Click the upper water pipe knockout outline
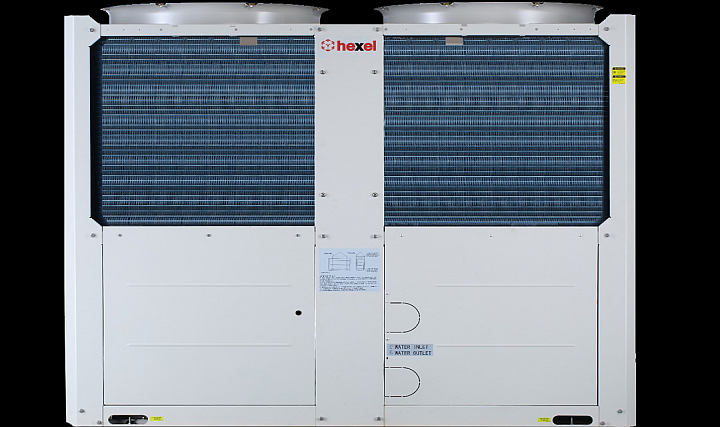This screenshot has height=427, width=720. tap(403, 317)
